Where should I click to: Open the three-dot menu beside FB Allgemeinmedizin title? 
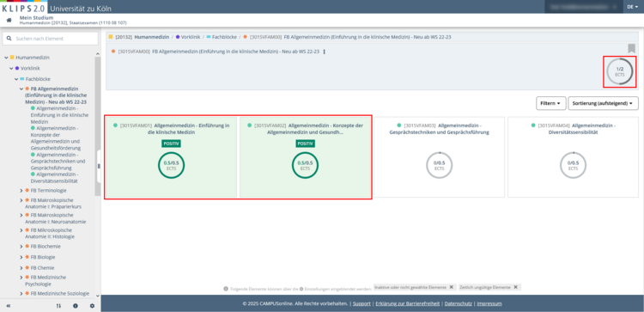tap(325, 52)
